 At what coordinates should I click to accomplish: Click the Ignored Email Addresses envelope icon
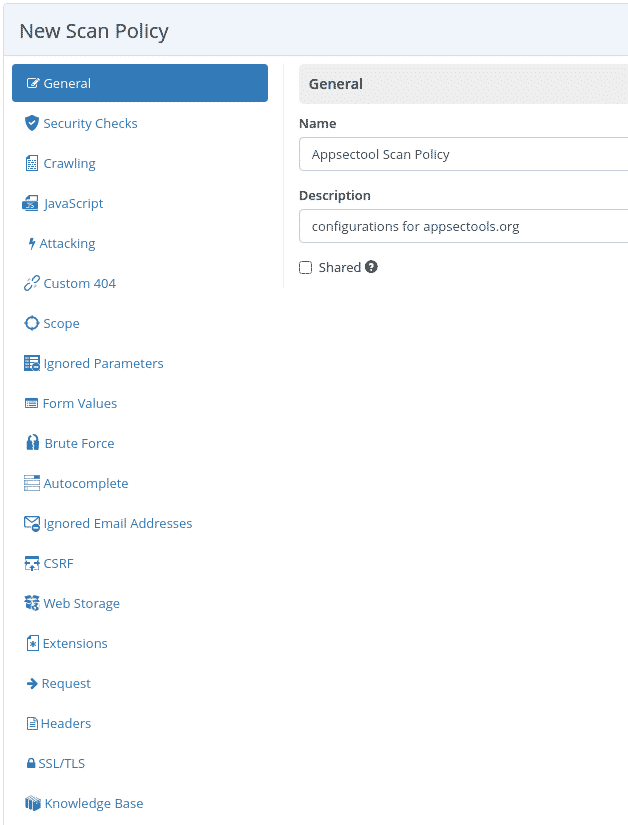coord(31,523)
